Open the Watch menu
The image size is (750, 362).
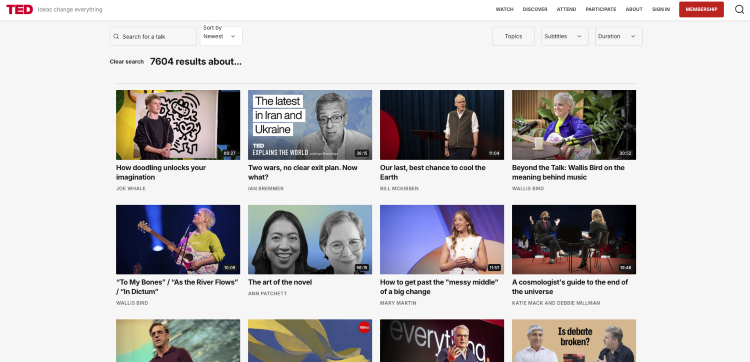click(504, 9)
